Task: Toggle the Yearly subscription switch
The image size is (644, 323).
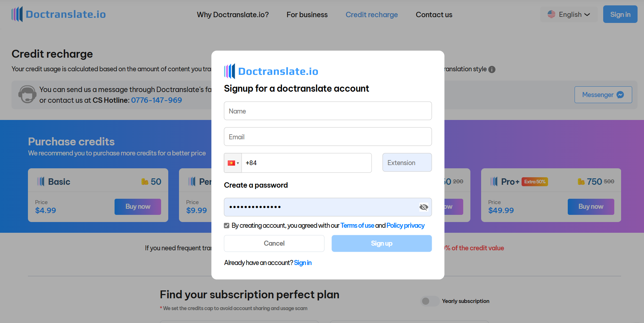Action: (x=430, y=301)
